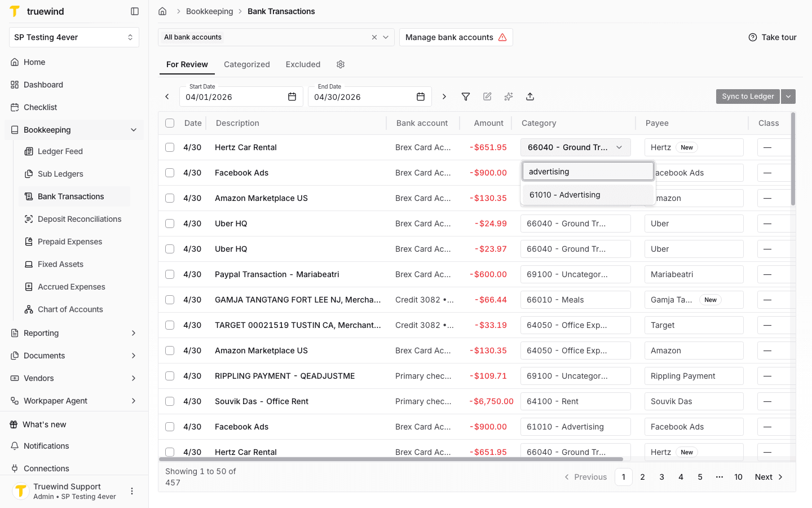The height and width of the screenshot is (508, 812).
Task: Check the Facebook Ads -$900.00 top row
Action: (170, 173)
